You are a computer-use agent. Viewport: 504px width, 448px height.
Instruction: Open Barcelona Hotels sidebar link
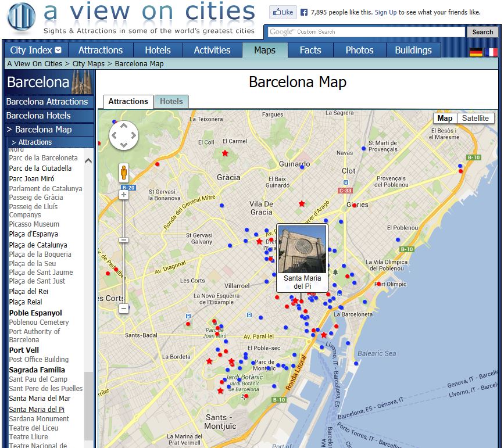49,116
